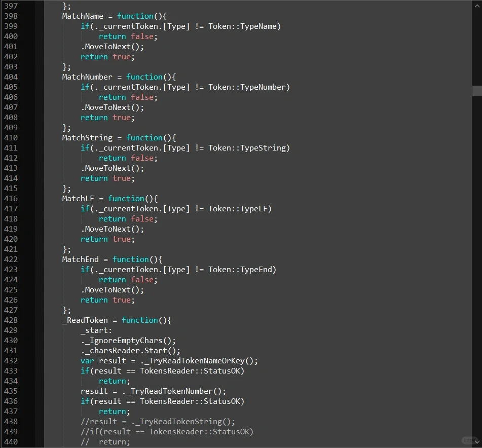Click 'MatchNumber = function(){' declaration
The image size is (482, 448).
(119, 77)
